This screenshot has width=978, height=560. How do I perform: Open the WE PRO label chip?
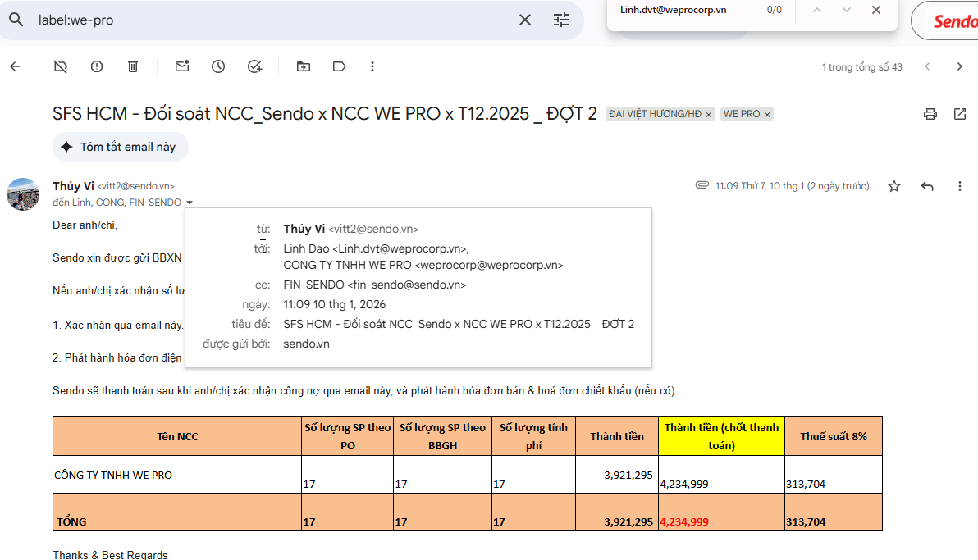[x=742, y=114]
